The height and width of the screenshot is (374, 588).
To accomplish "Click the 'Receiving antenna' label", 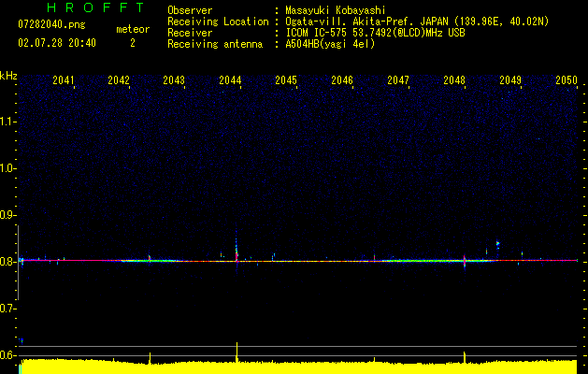I will tap(215, 44).
